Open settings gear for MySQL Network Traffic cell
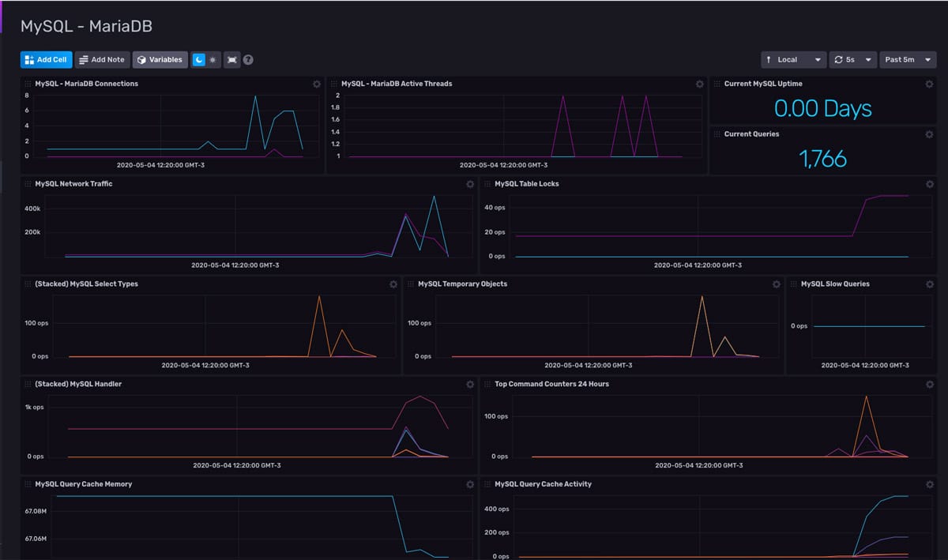The height and width of the screenshot is (560, 948). pyautogui.click(x=470, y=184)
